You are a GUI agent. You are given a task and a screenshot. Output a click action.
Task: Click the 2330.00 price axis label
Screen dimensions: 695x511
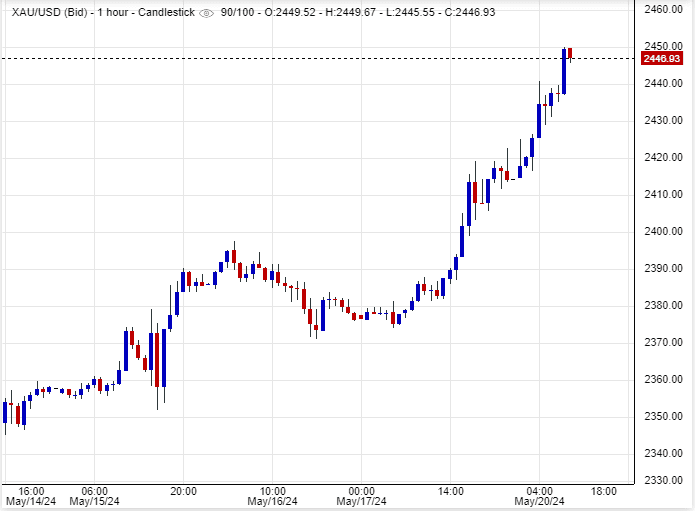point(663,481)
